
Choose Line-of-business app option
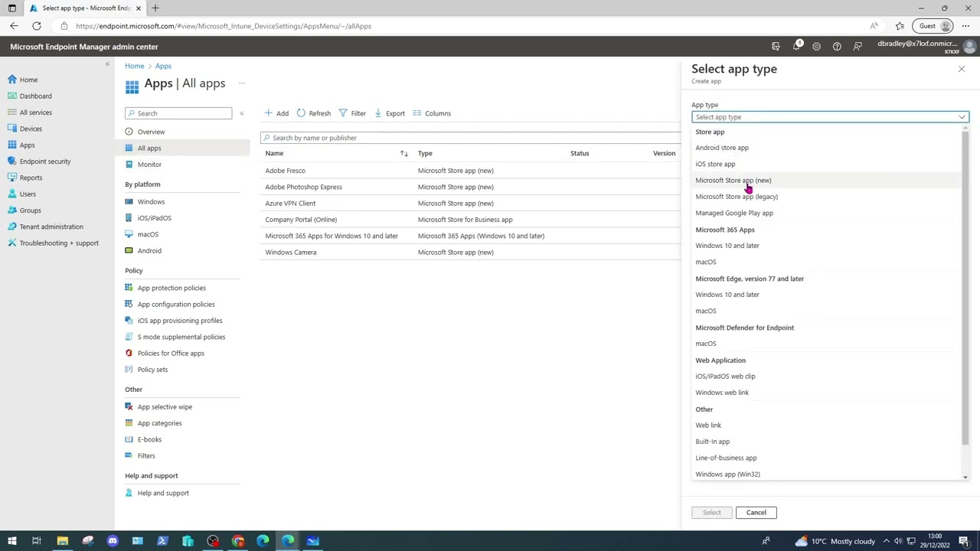(726, 458)
